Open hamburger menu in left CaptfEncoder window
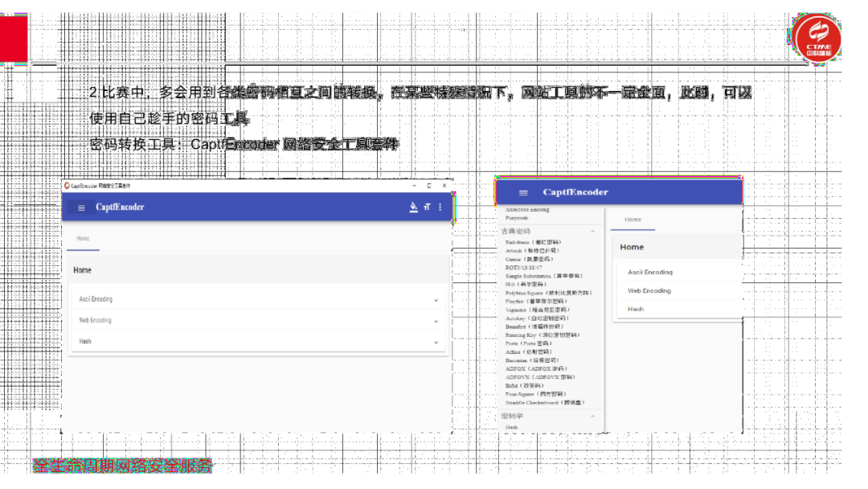Viewport: 868px width, 489px height. pos(81,208)
